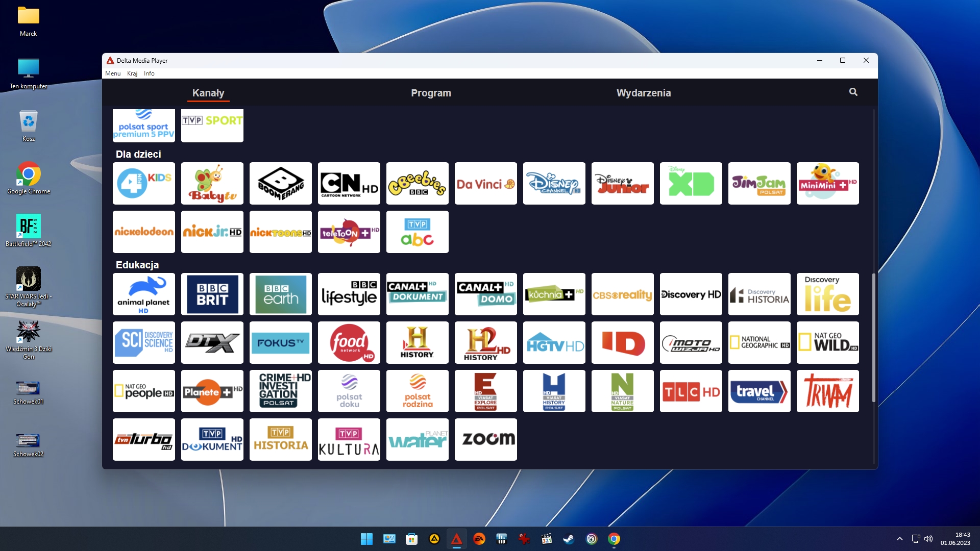Switch to the Program tab

point(431,93)
